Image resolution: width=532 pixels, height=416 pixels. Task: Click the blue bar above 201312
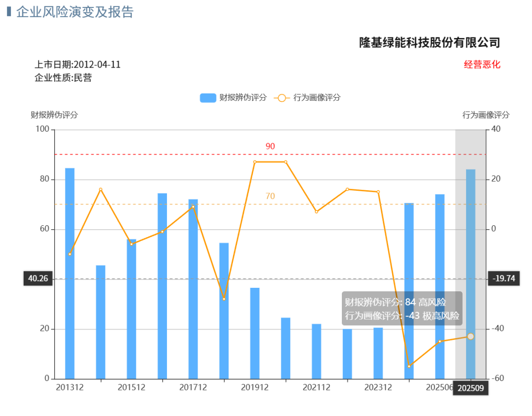pos(70,274)
